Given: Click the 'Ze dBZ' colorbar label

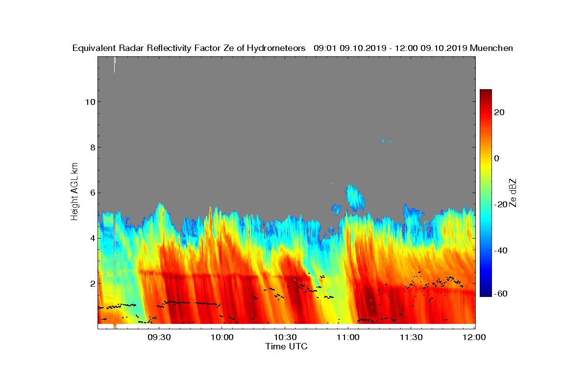Looking at the screenshot, I should [513, 193].
